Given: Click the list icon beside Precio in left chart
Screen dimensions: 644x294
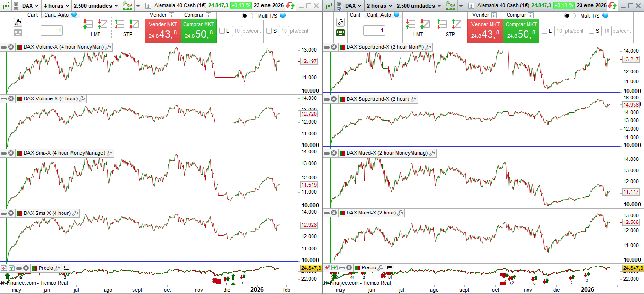Looking at the screenshot, I should pos(66,268).
